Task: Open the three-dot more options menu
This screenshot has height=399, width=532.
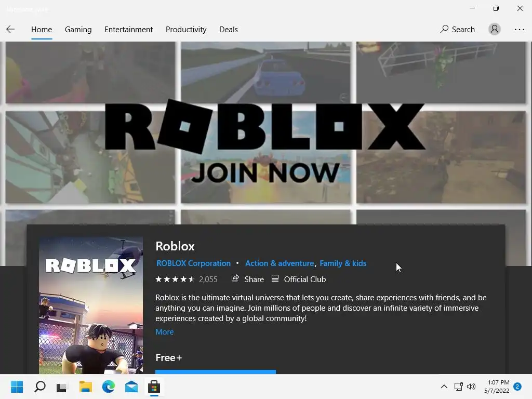Action: coord(519,30)
